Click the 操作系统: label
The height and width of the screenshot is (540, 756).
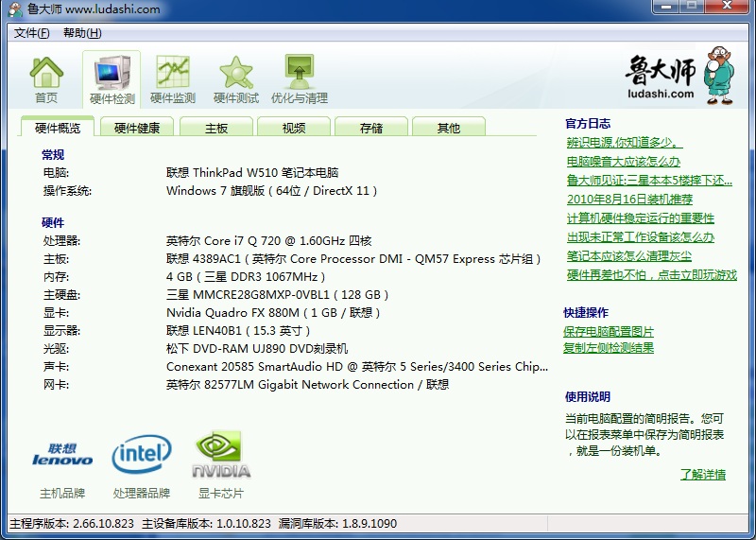[x=67, y=191]
